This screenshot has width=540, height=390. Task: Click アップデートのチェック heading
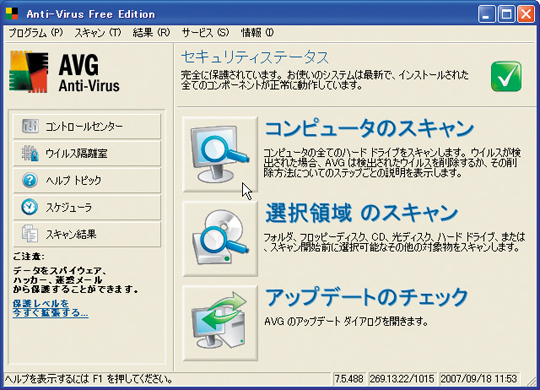tap(366, 297)
